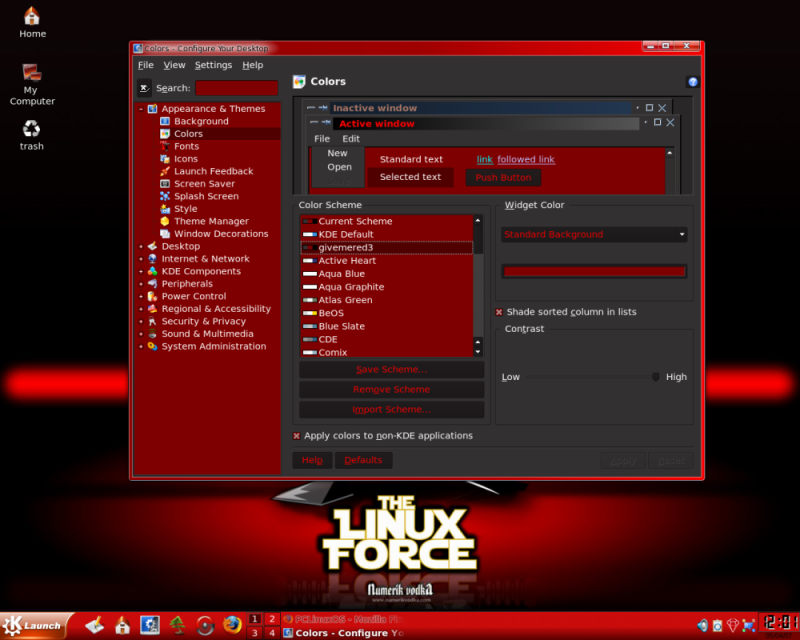Open the File menu
800x640 pixels.
tap(145, 65)
